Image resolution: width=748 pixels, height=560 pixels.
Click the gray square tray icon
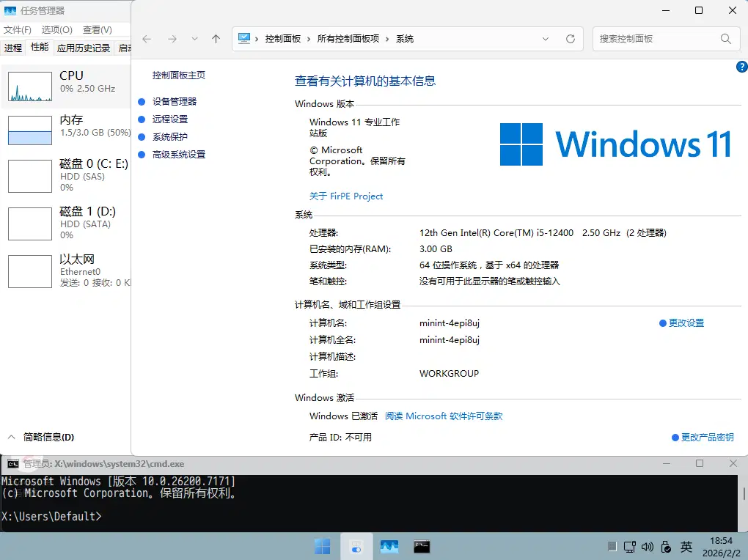(x=612, y=547)
